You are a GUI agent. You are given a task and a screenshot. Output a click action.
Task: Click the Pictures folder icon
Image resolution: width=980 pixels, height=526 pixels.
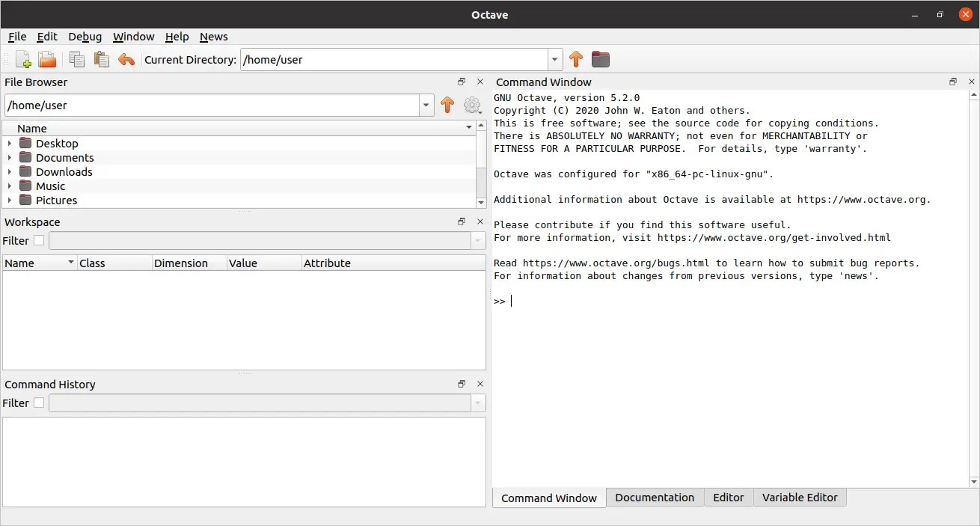[25, 200]
